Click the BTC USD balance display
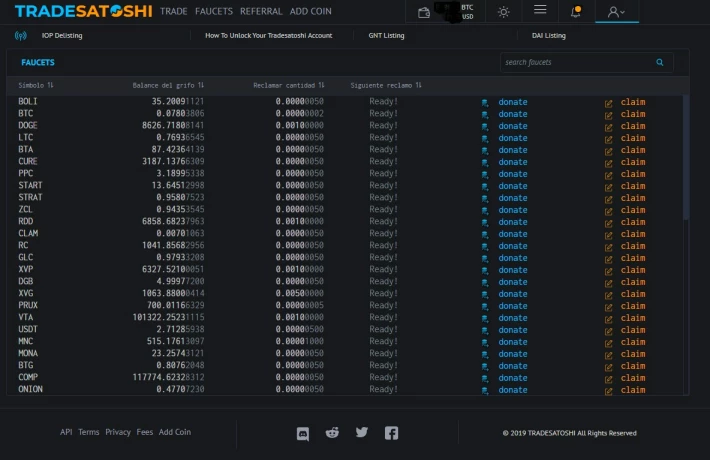This screenshot has height=460, width=710. pos(455,12)
